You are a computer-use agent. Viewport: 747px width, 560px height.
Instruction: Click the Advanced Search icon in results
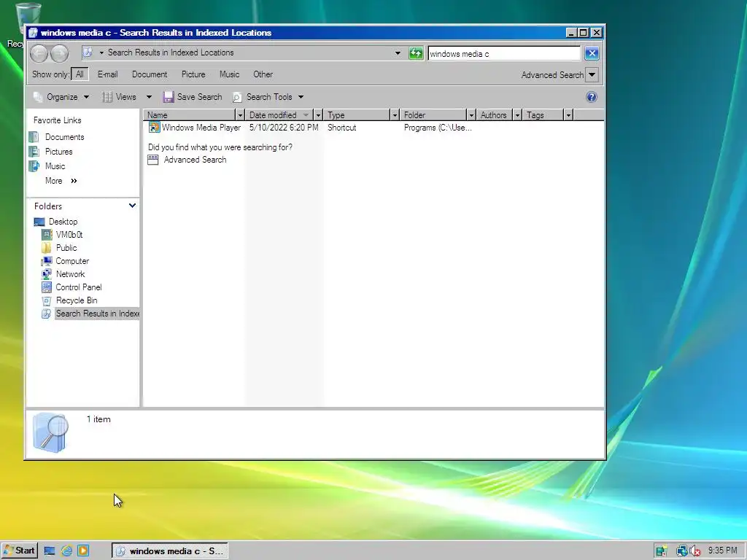coord(153,160)
